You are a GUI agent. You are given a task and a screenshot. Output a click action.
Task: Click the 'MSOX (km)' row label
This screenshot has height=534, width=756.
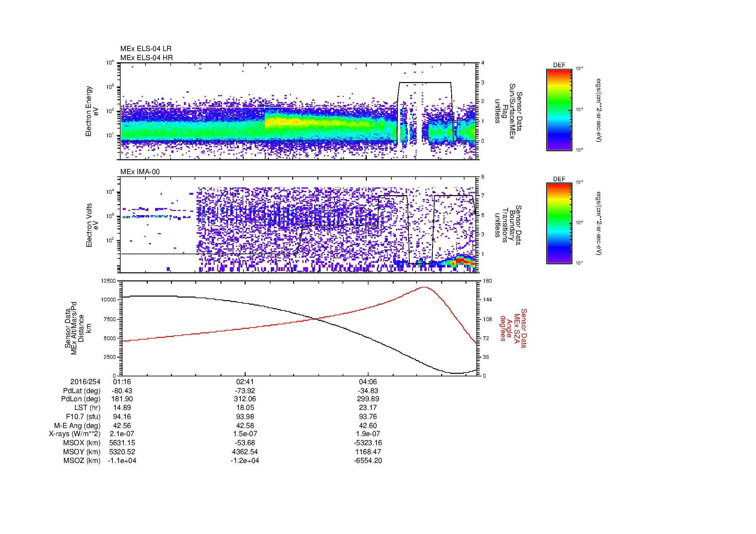[82, 443]
